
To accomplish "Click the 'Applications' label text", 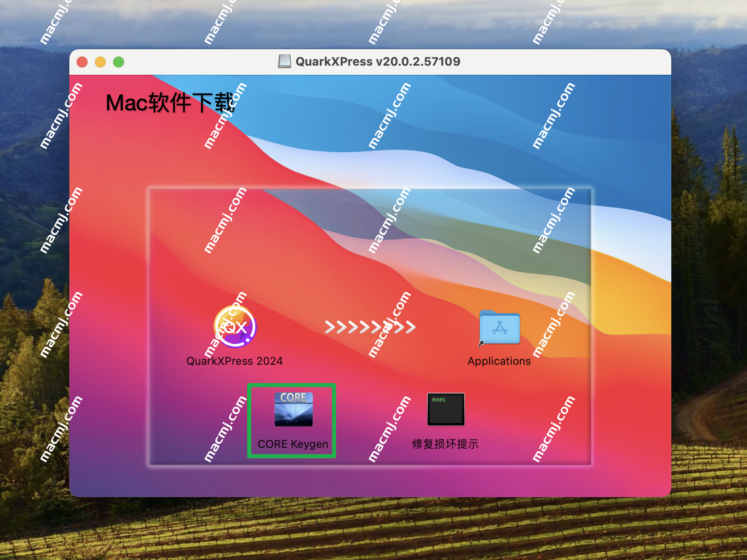I will coord(499,361).
